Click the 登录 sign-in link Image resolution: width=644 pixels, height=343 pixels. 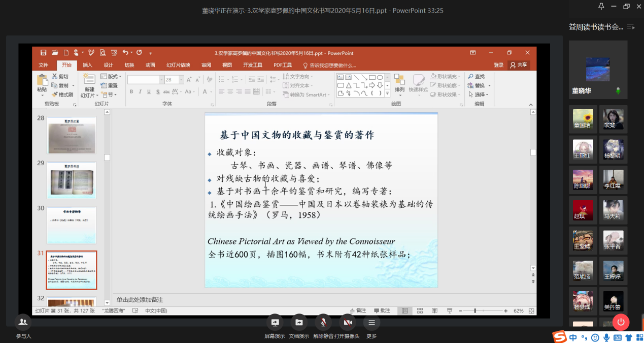click(x=499, y=65)
